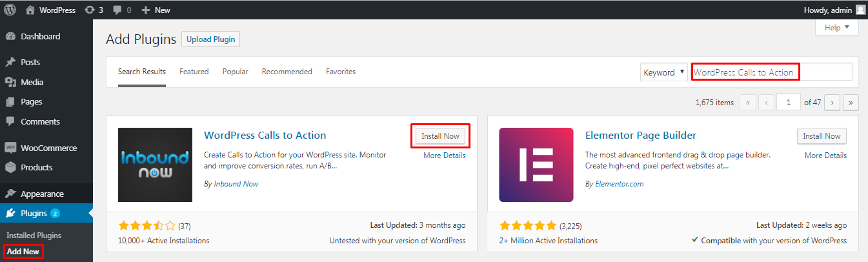Open Inbound Now author link

tap(236, 184)
